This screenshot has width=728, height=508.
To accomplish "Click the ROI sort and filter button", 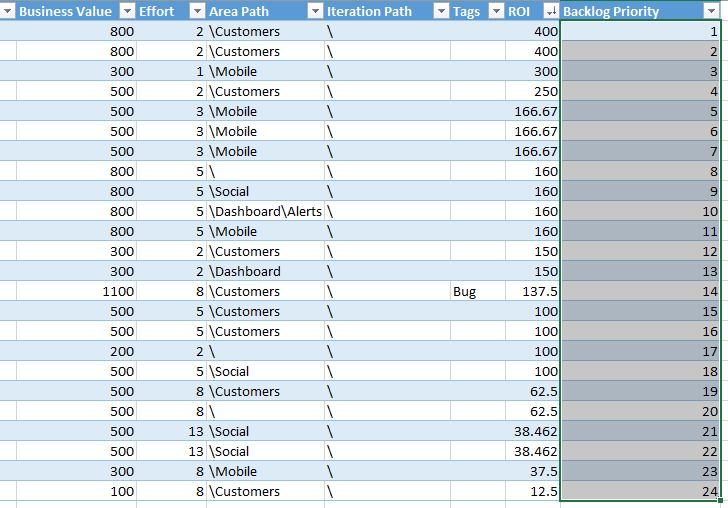I will [x=550, y=11].
